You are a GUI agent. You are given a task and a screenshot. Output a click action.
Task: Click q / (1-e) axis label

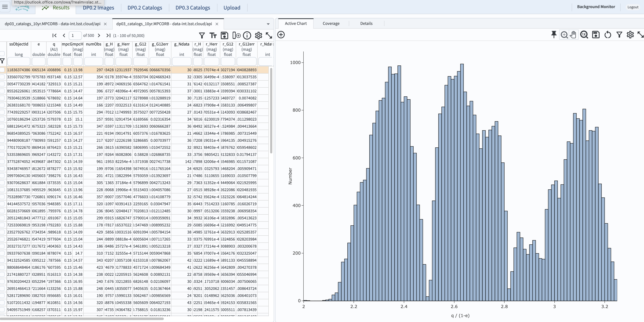click(460, 315)
